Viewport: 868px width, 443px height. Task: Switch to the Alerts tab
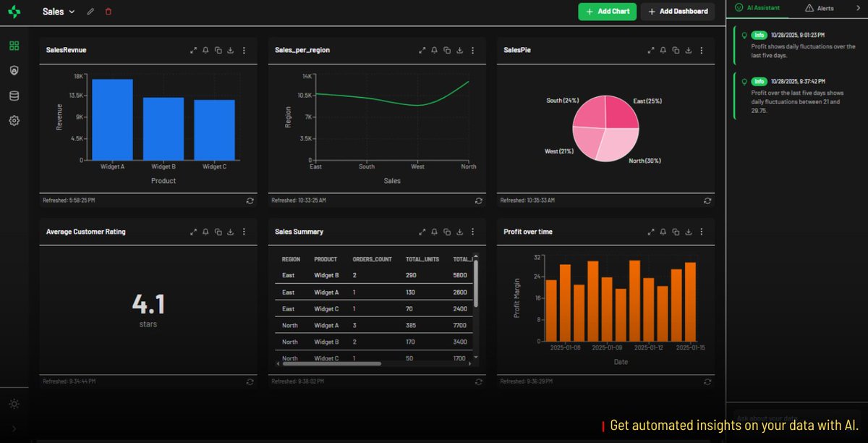pos(823,8)
